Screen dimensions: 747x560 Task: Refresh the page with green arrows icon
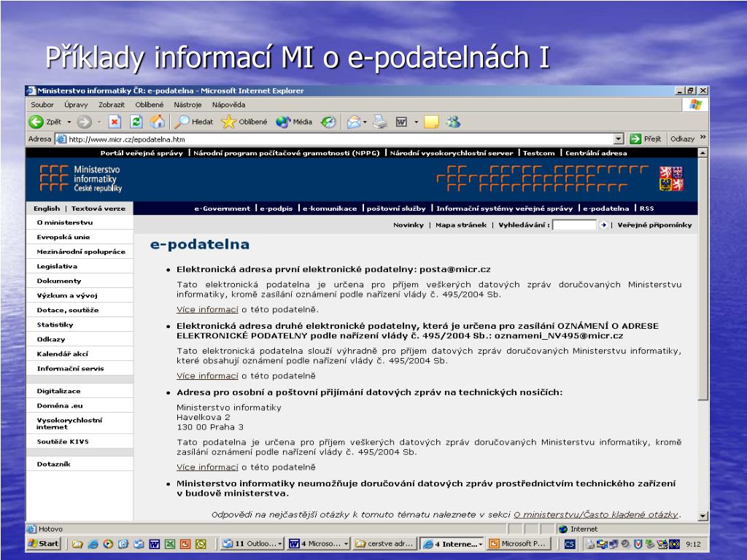click(x=136, y=122)
